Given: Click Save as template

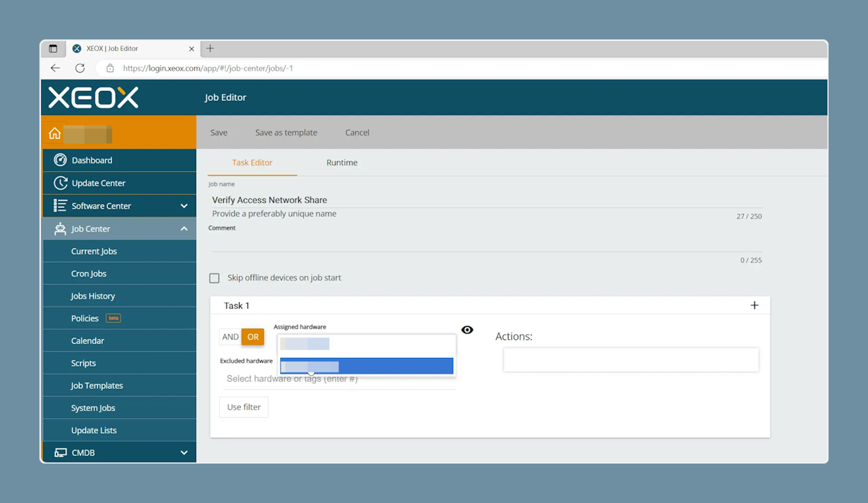Looking at the screenshot, I should point(286,133).
